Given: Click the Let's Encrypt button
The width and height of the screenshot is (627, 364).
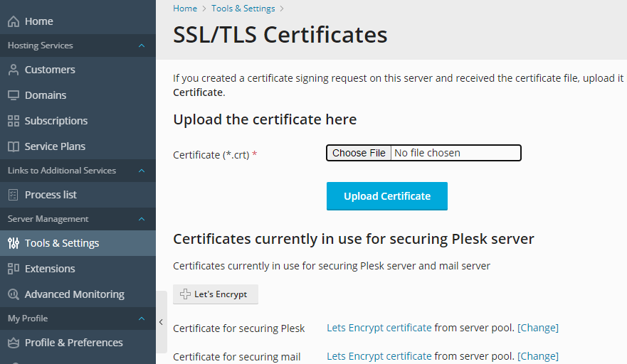Looking at the screenshot, I should point(216,294).
